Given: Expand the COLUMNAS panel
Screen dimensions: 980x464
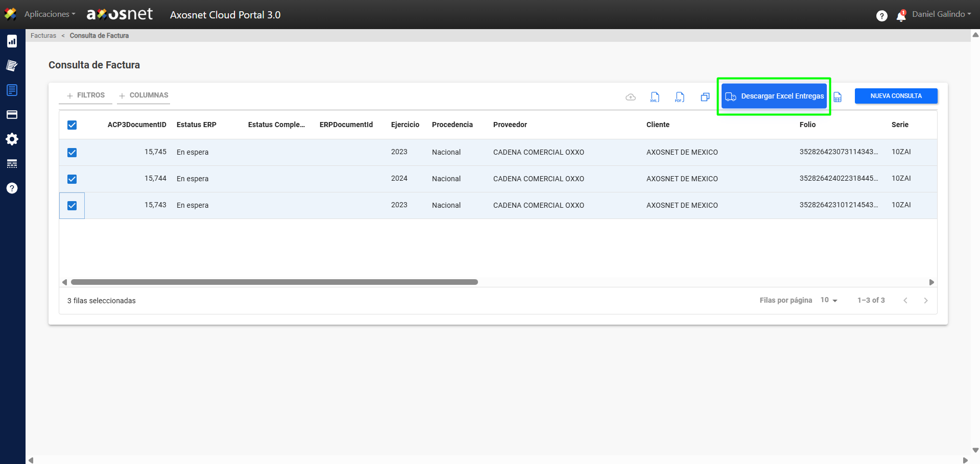Looking at the screenshot, I should coord(144,95).
